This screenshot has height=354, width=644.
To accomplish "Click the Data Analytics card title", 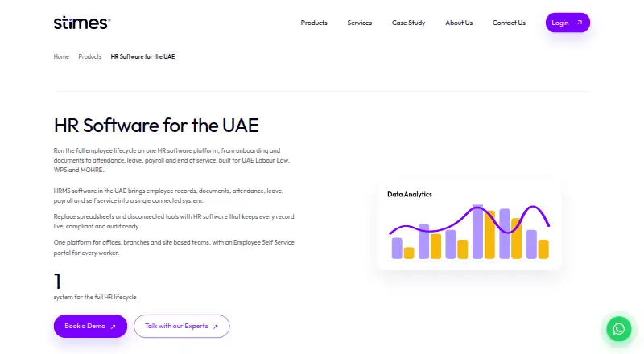I will pyautogui.click(x=410, y=194).
